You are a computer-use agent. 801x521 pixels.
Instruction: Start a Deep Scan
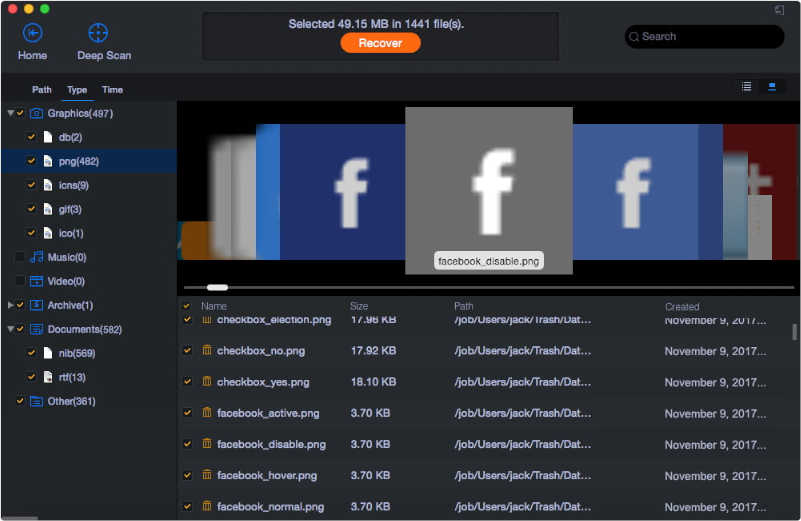click(x=98, y=33)
